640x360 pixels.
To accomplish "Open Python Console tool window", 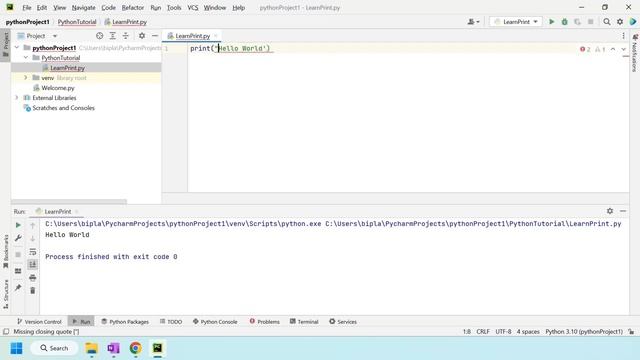I will [215, 322].
